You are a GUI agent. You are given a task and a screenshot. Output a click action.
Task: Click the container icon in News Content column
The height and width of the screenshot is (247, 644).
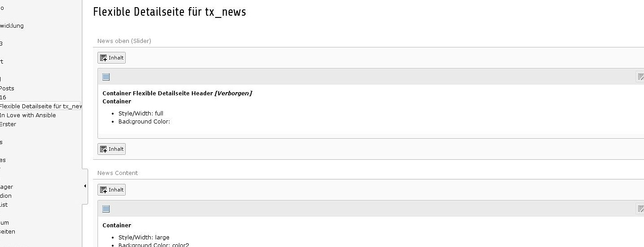(106, 209)
